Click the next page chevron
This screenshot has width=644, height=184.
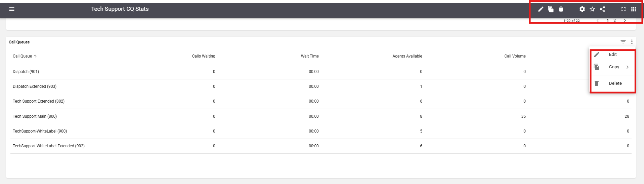point(625,21)
